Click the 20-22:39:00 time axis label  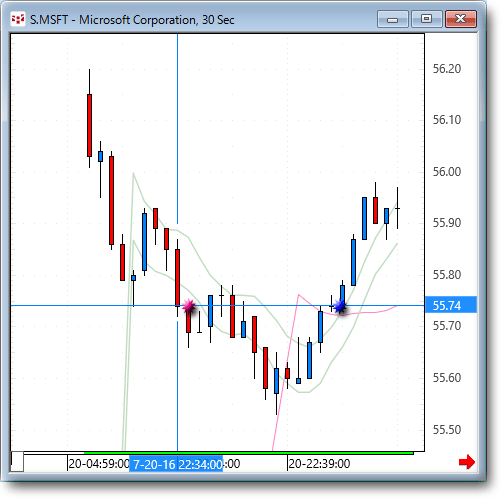coord(319,464)
